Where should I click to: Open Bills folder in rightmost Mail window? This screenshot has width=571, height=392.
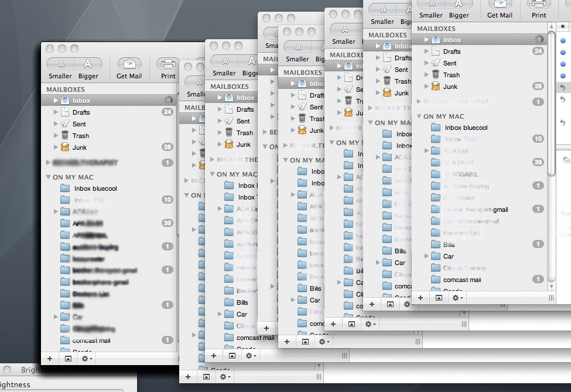tap(449, 245)
